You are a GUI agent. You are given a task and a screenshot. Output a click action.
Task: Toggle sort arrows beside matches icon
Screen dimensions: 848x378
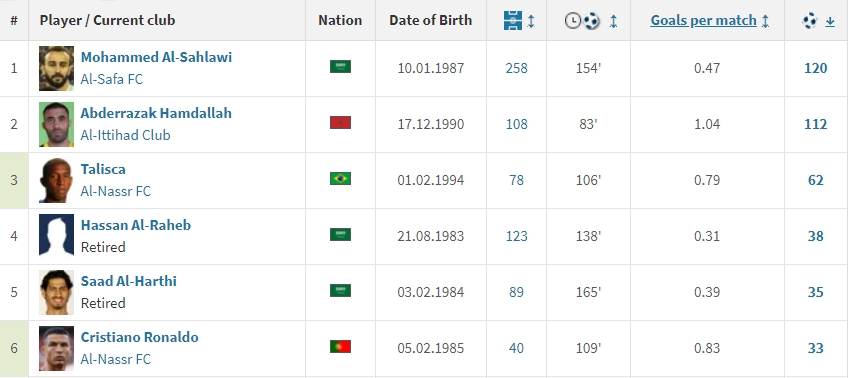point(531,21)
